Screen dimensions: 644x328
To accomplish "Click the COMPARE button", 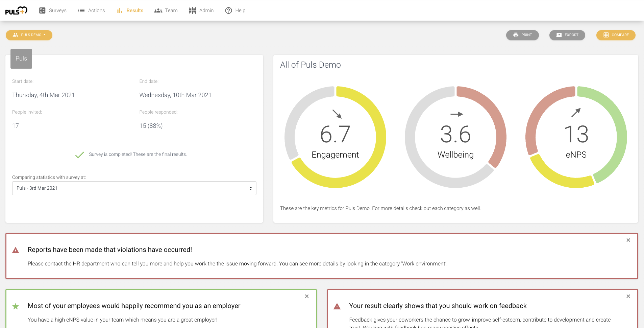I will click(x=616, y=35).
